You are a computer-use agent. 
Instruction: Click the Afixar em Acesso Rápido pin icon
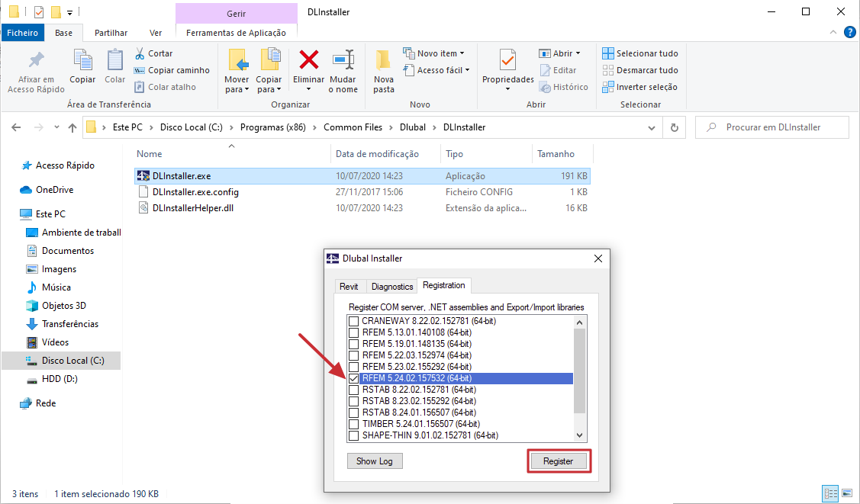point(36,60)
